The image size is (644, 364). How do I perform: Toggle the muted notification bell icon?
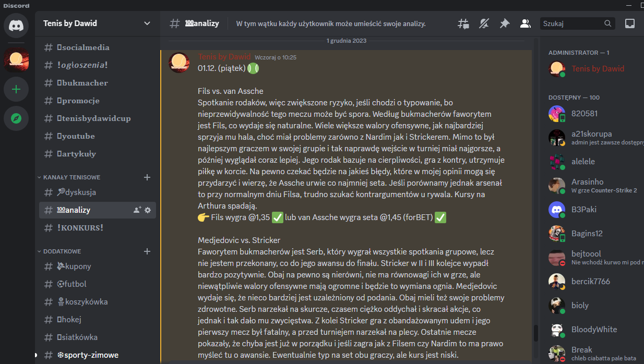click(x=484, y=23)
